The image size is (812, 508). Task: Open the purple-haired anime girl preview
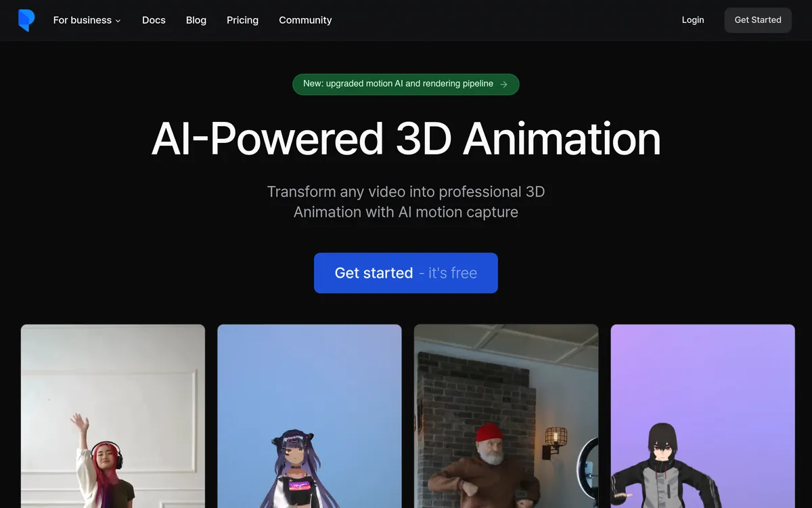pyautogui.click(x=309, y=416)
